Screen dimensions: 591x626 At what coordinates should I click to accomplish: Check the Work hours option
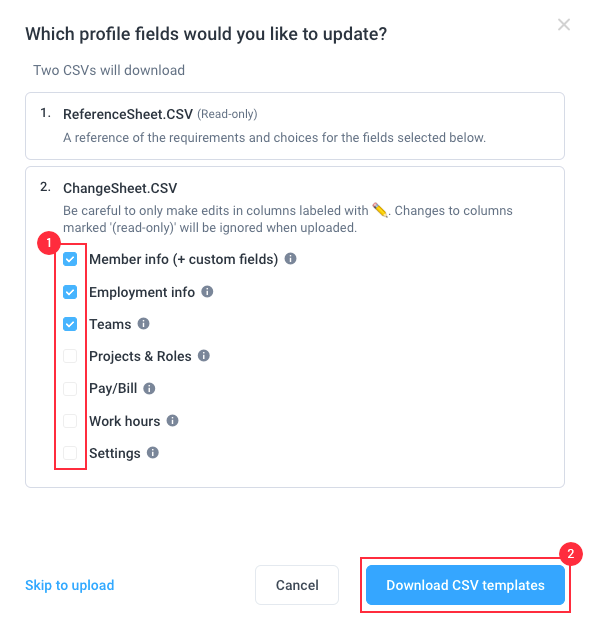(x=70, y=421)
